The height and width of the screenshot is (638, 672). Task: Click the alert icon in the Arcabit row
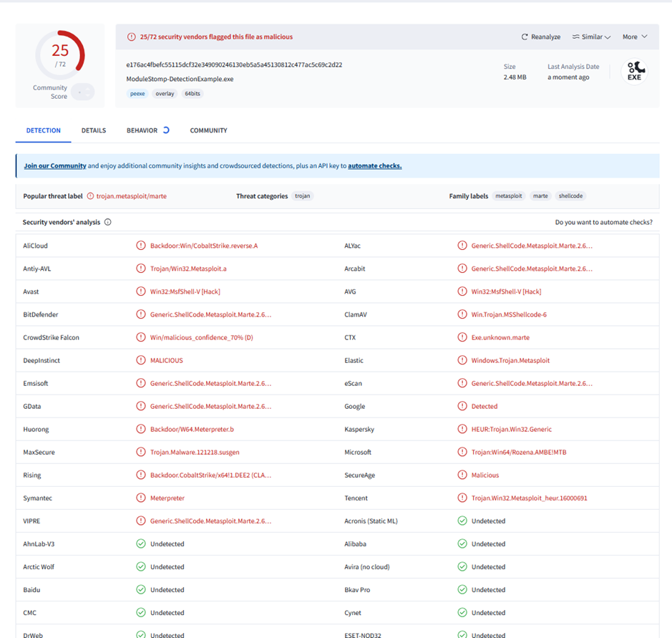coord(462,269)
